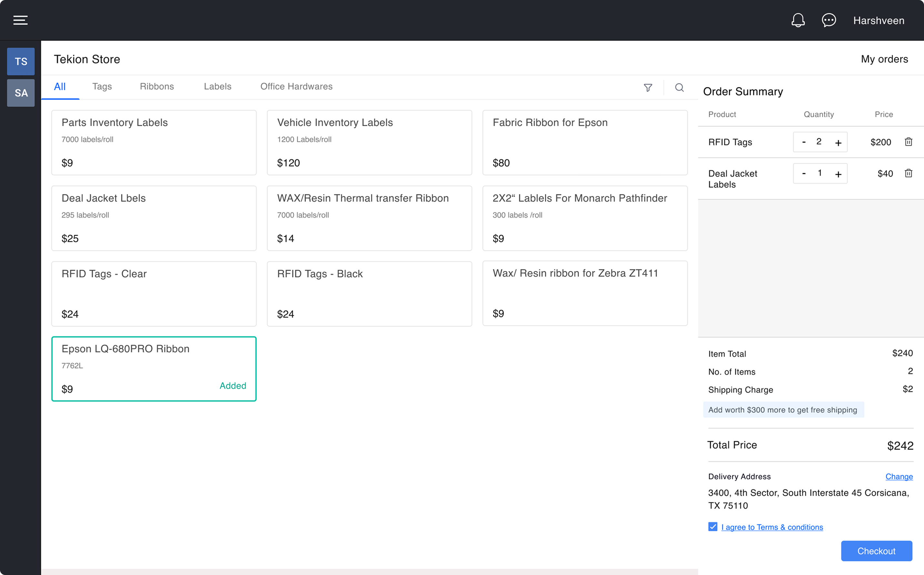Click the product search icon
Screen dimensions: 924x575
tap(679, 88)
